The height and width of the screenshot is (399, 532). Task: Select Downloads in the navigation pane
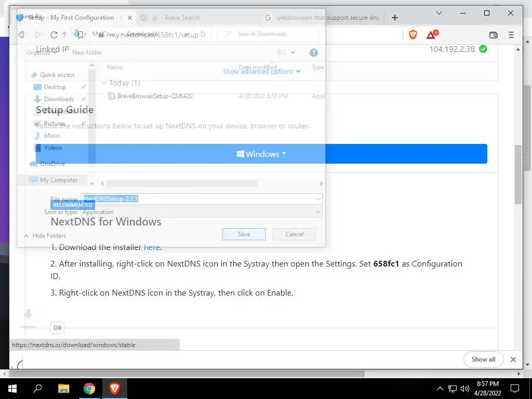coord(54,99)
